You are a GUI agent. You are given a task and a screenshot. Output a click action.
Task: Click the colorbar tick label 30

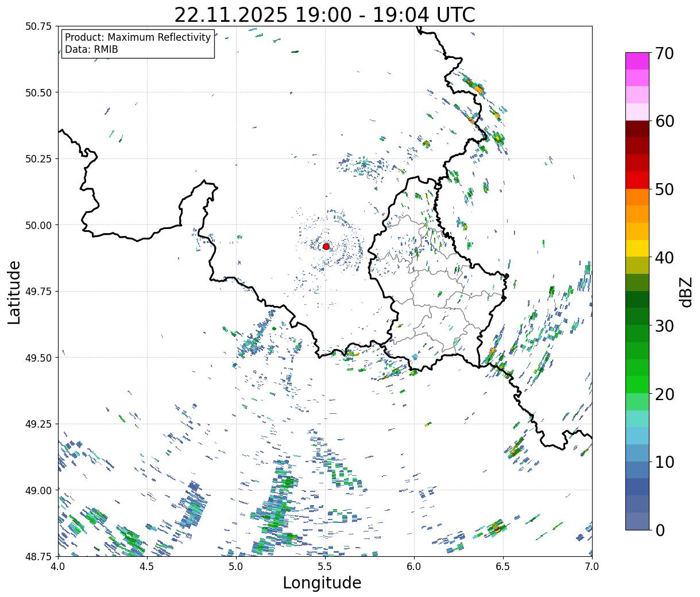[664, 326]
